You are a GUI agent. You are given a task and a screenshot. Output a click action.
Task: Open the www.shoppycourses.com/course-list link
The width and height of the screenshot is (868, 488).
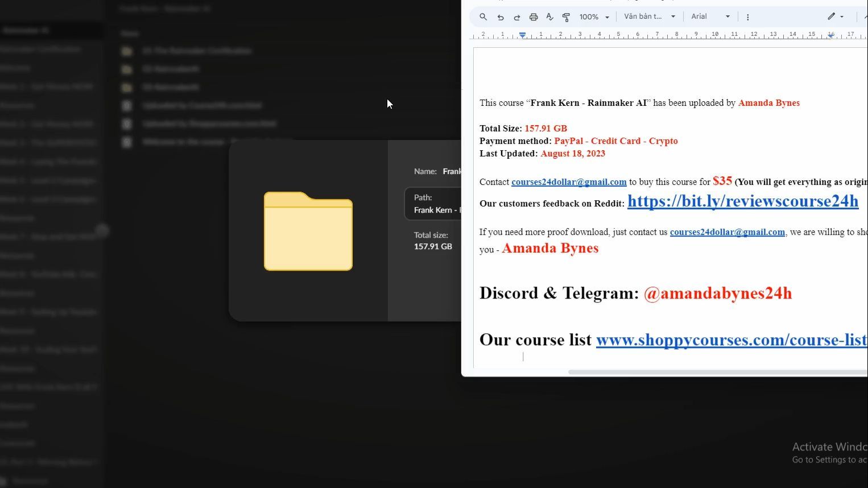pyautogui.click(x=732, y=340)
